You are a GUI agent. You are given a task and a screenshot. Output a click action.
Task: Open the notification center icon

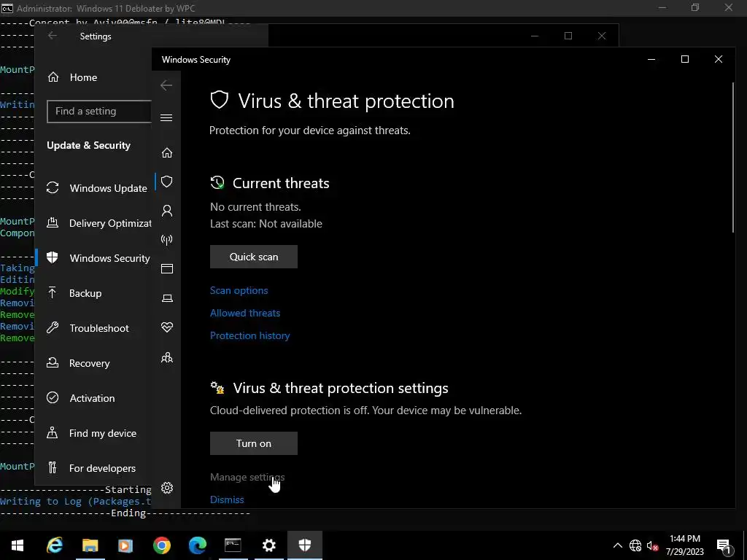pos(724,545)
